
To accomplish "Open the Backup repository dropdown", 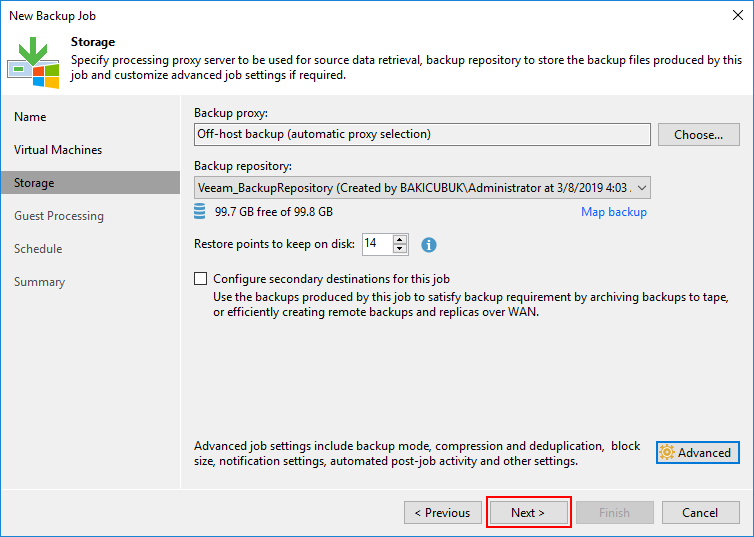I will (x=422, y=187).
